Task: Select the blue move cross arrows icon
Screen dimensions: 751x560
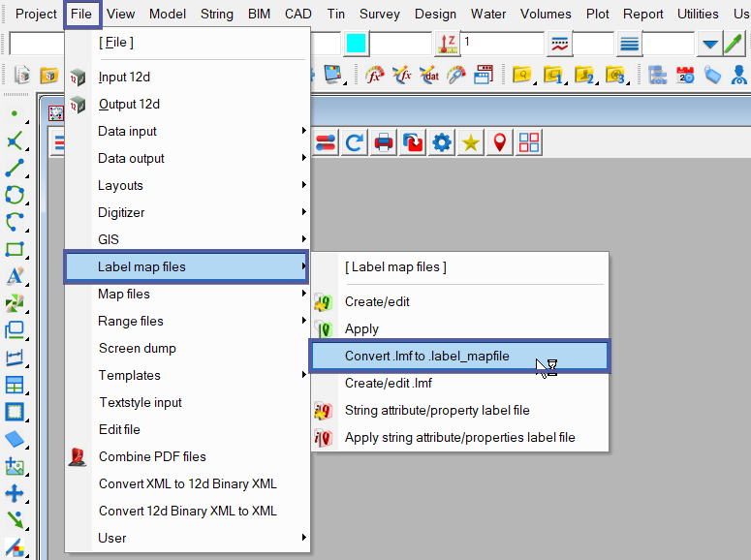Action: 15,493
